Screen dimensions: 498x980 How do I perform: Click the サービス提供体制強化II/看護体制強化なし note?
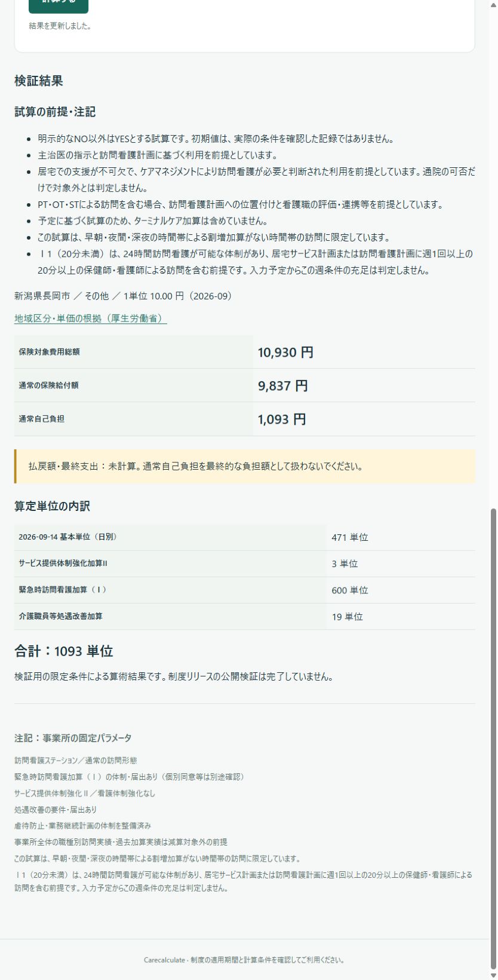[x=85, y=794]
